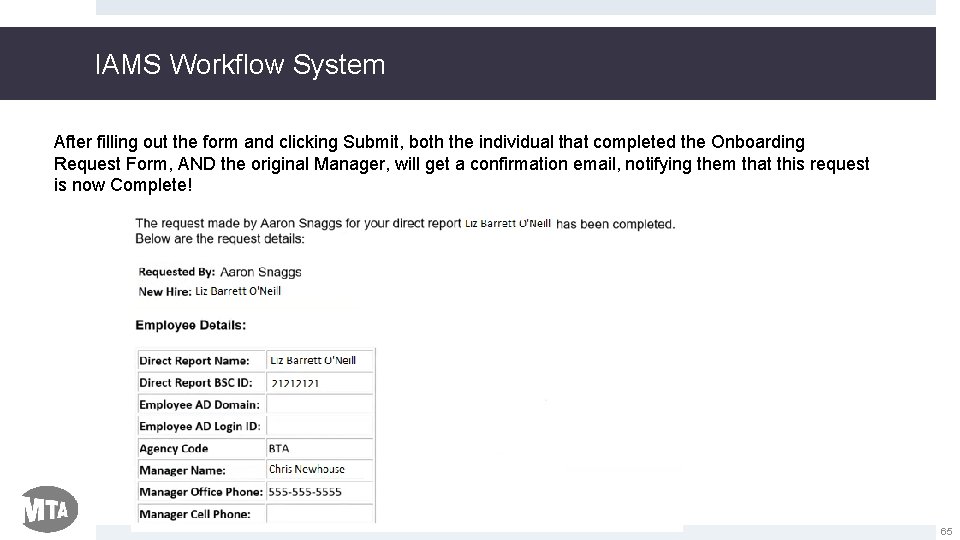Click the 'New Hire:' label

[165, 291]
